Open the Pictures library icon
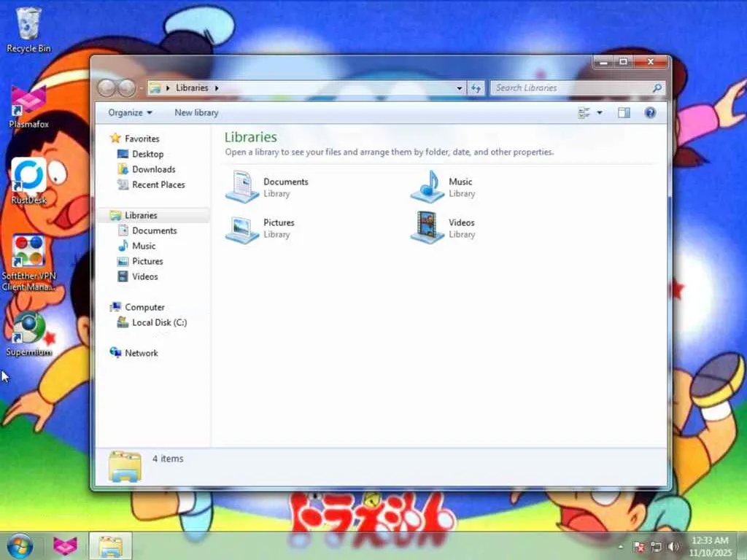This screenshot has height=560, width=747. pos(242,228)
